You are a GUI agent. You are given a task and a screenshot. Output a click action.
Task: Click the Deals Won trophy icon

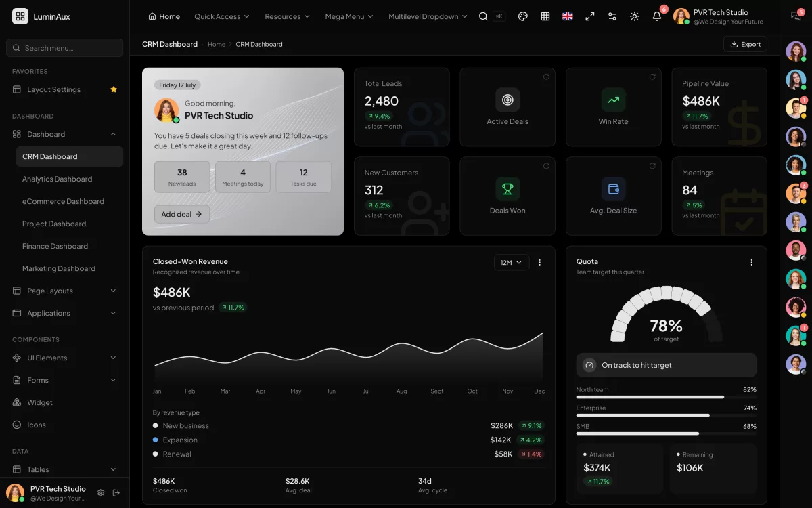click(x=507, y=189)
